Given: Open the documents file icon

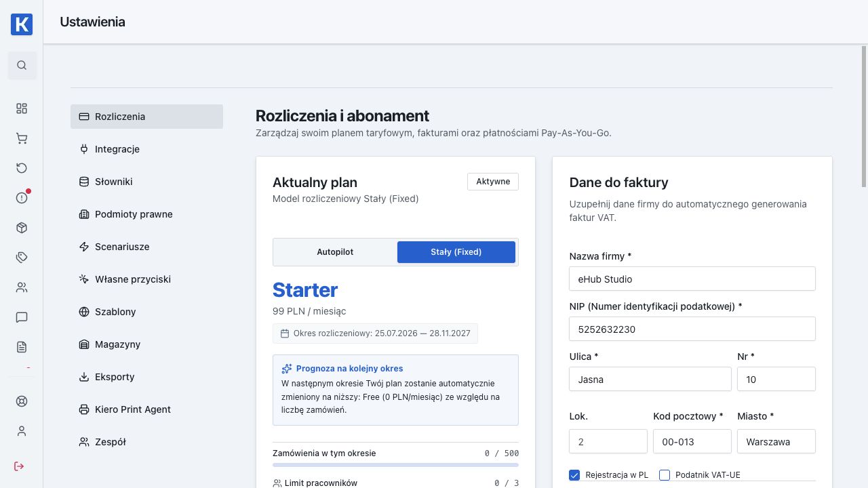Looking at the screenshot, I should [x=22, y=347].
